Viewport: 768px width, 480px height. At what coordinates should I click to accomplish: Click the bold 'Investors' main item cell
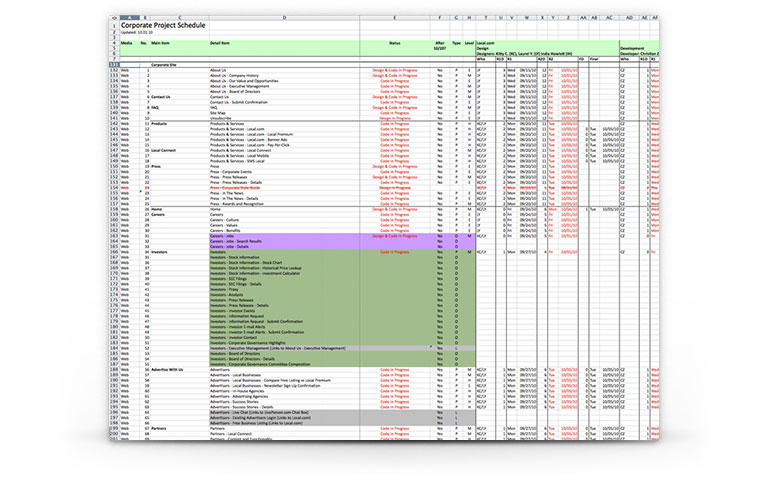point(159,252)
